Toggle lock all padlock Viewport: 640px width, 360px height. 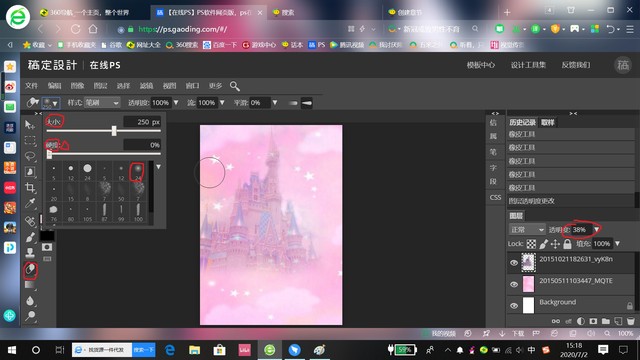tap(567, 244)
